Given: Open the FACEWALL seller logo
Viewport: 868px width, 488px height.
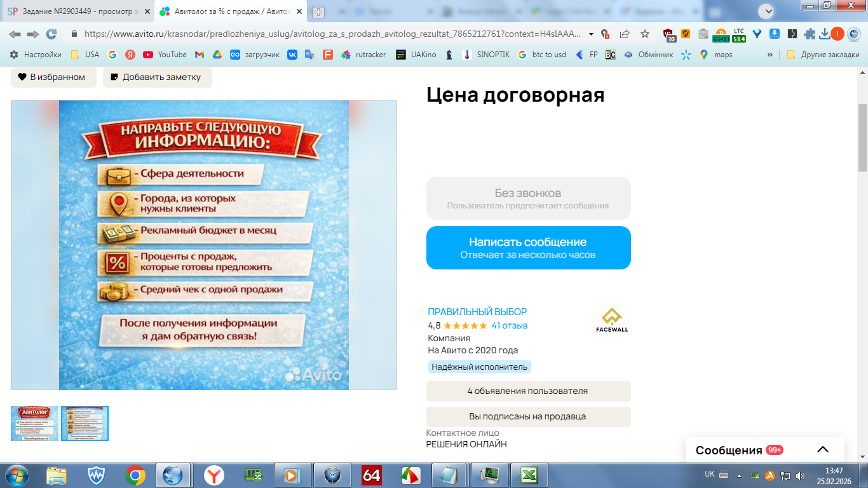Looking at the screenshot, I should pyautogui.click(x=612, y=321).
